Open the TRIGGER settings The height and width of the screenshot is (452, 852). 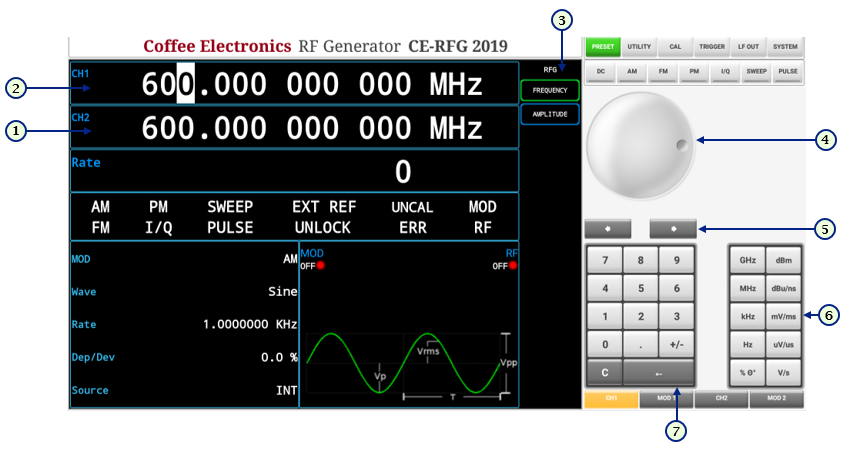(712, 46)
